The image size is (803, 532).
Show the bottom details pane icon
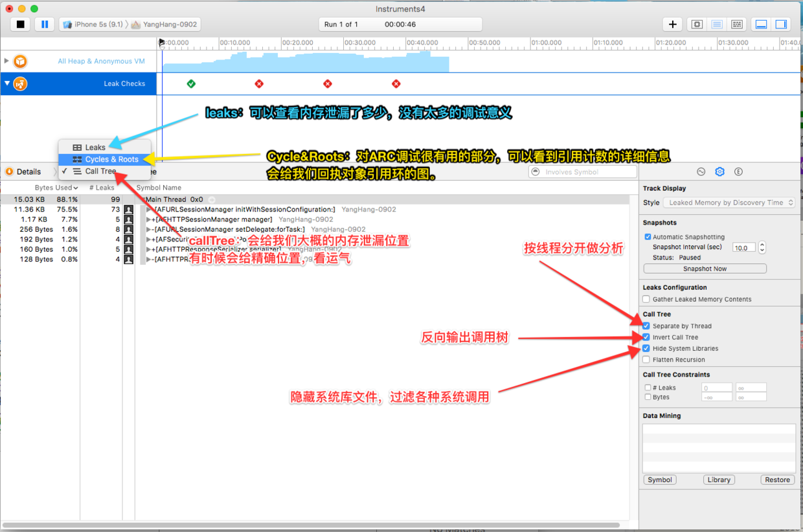[760, 24]
